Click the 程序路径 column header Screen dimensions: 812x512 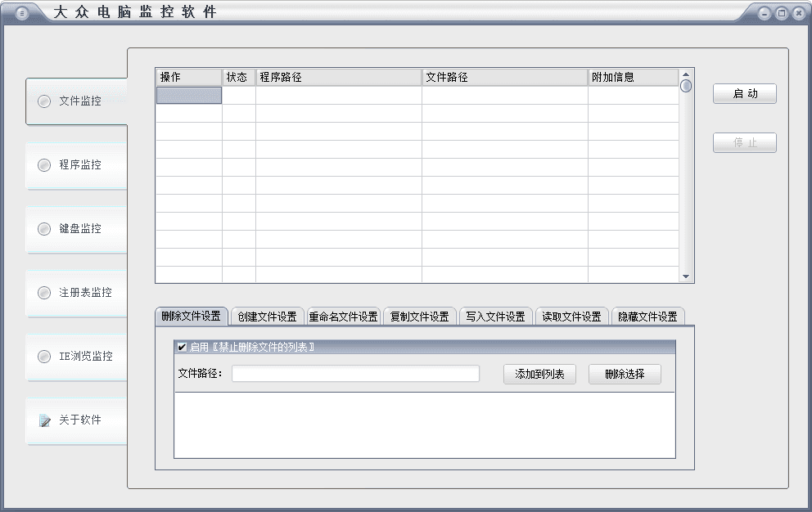(338, 77)
